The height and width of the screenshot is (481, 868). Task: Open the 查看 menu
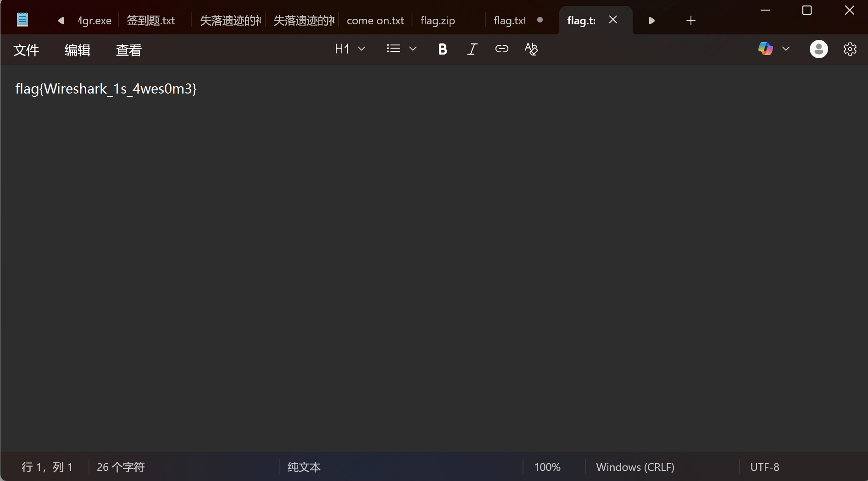click(x=129, y=50)
